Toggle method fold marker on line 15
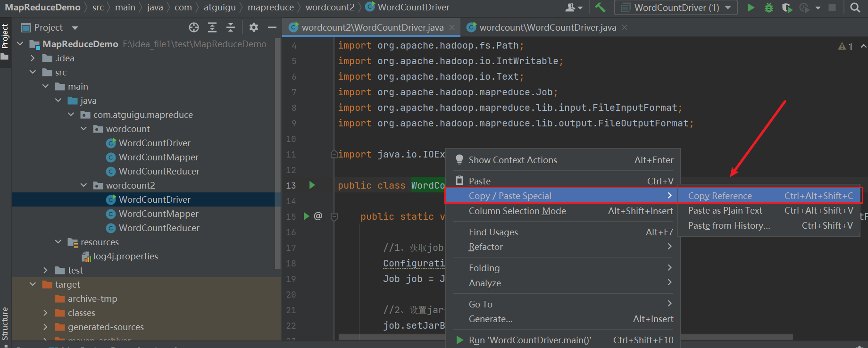This screenshot has height=348, width=868. pyautogui.click(x=334, y=217)
